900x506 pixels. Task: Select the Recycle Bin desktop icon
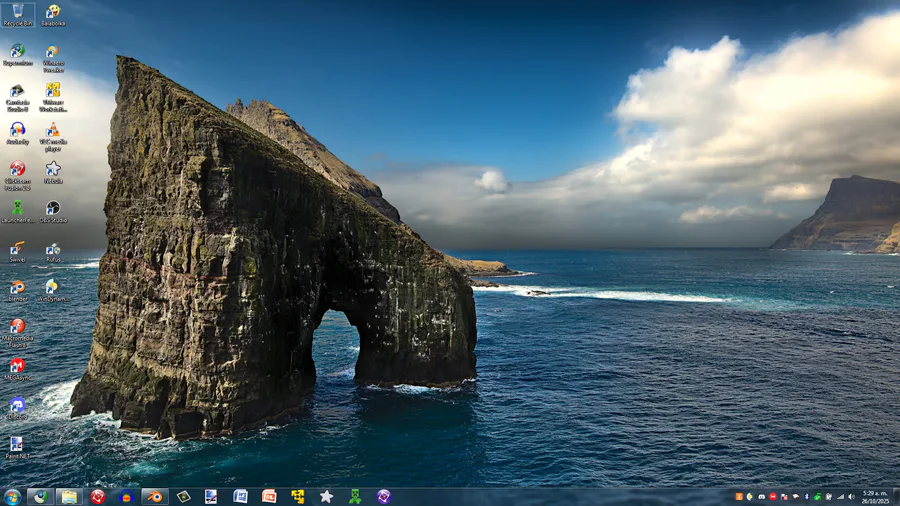coord(18,15)
